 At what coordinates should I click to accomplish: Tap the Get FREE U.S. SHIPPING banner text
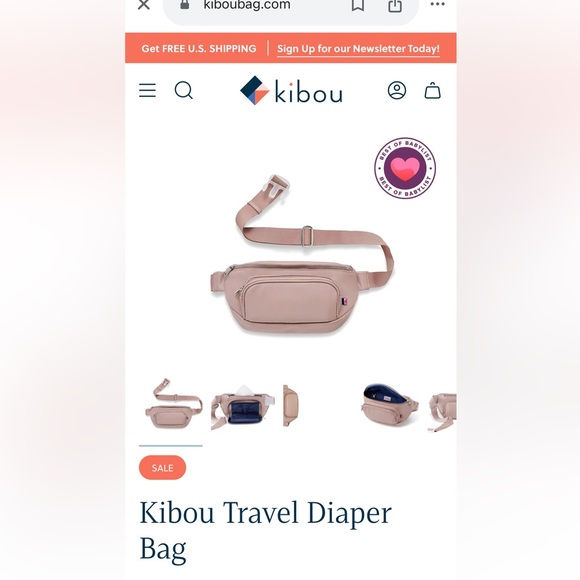[199, 48]
